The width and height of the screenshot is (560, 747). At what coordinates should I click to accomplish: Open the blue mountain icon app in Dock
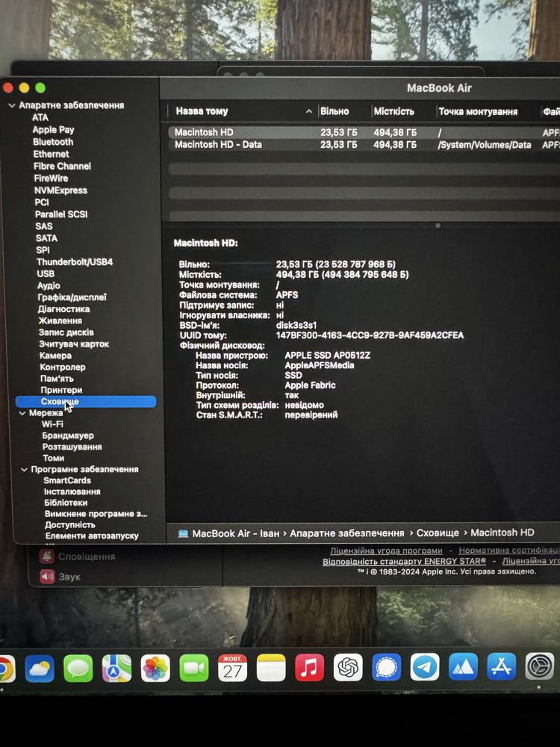(x=463, y=666)
